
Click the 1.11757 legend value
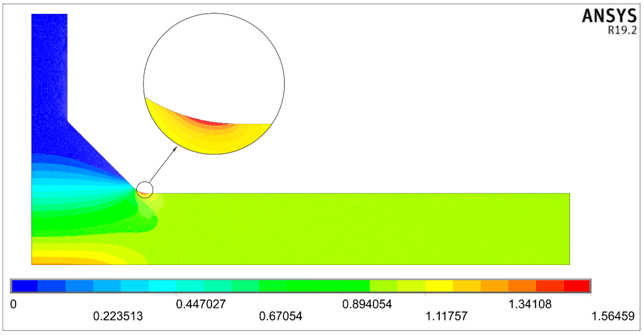click(446, 316)
